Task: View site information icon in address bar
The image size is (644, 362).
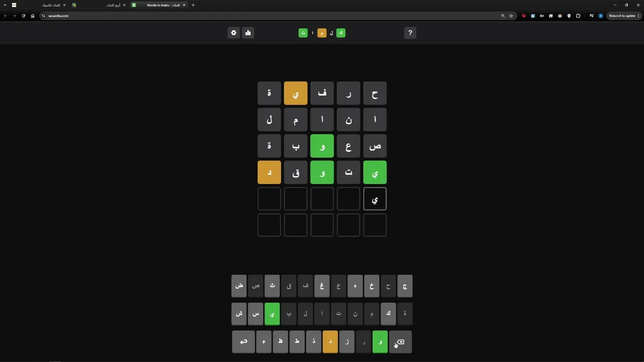Action: click(x=44, y=16)
